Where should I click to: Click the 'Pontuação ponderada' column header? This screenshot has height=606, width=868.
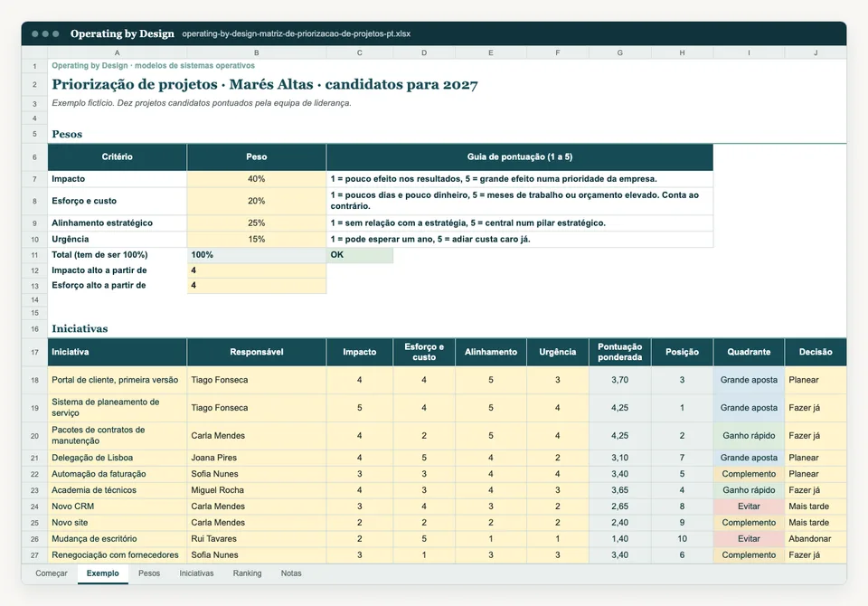click(620, 352)
